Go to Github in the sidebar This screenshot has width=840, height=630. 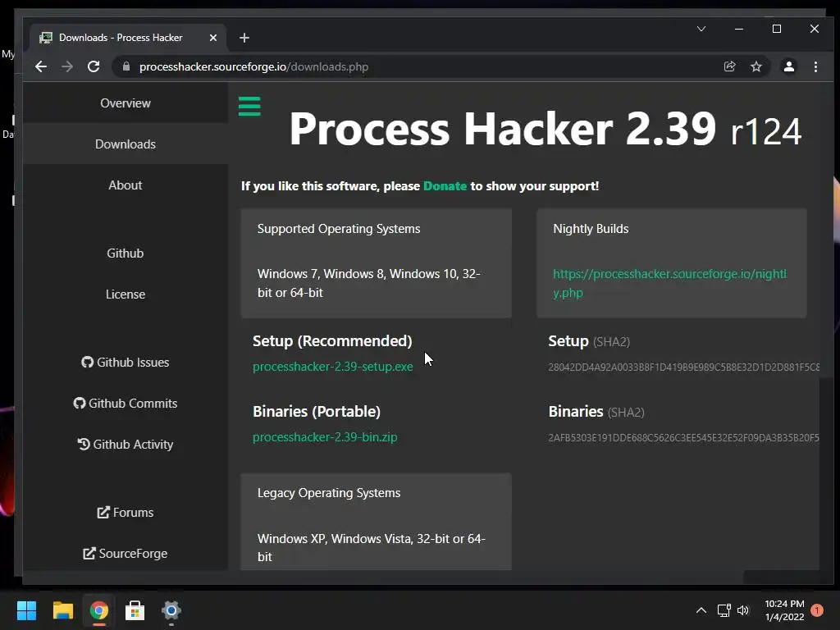point(126,253)
